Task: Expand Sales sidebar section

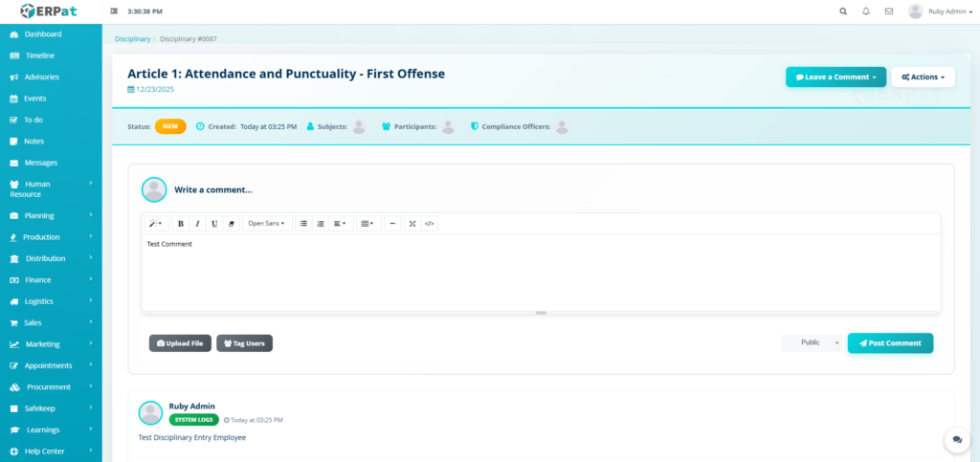Action: [x=51, y=322]
